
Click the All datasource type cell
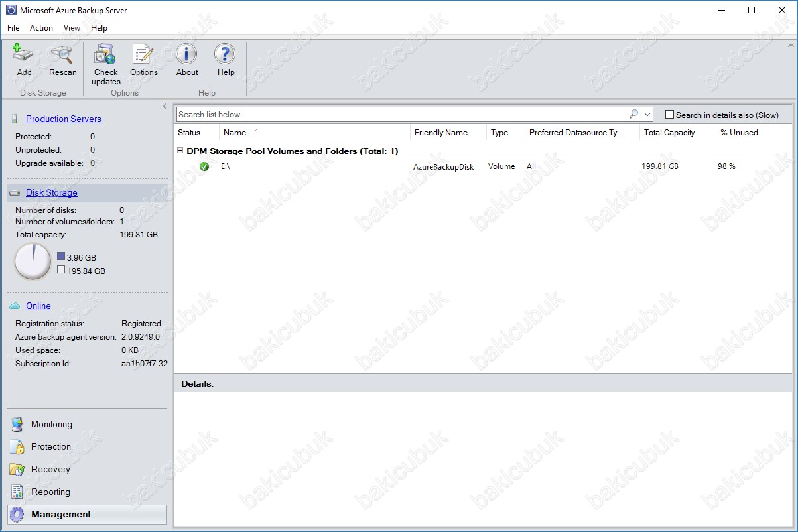coord(531,166)
